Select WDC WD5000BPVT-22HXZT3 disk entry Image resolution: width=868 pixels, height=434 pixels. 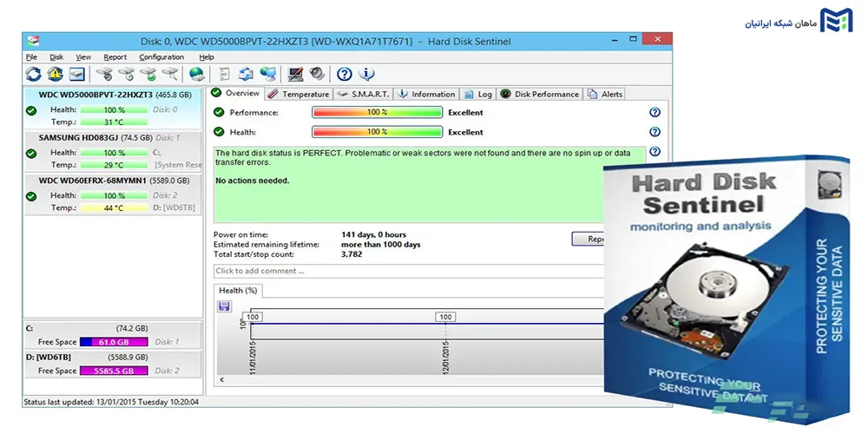click(113, 108)
